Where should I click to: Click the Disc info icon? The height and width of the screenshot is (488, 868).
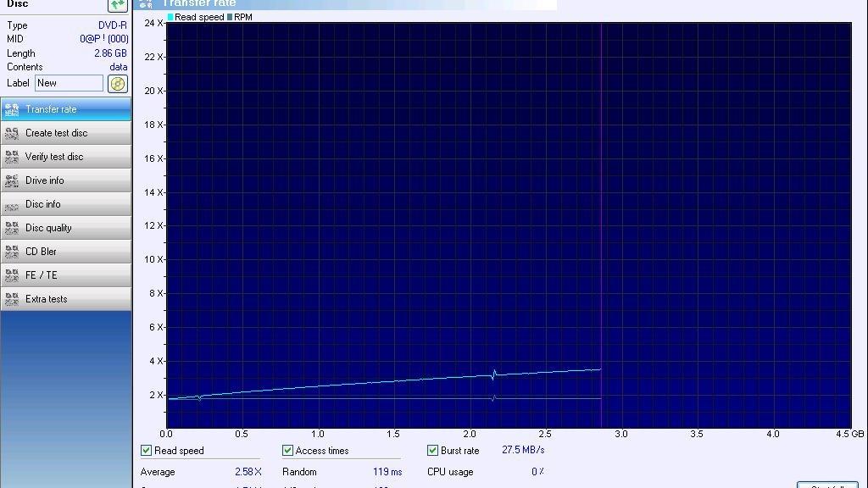12,204
